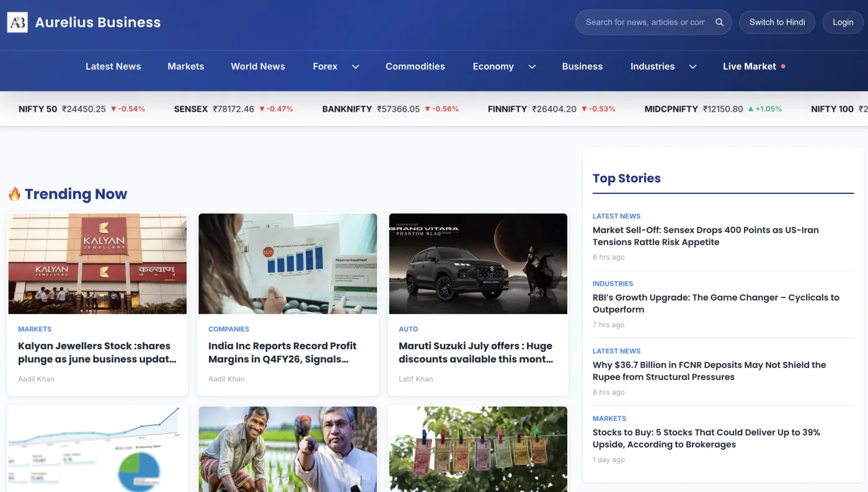Click the SENSEX ticker value ₹78172.46

234,109
